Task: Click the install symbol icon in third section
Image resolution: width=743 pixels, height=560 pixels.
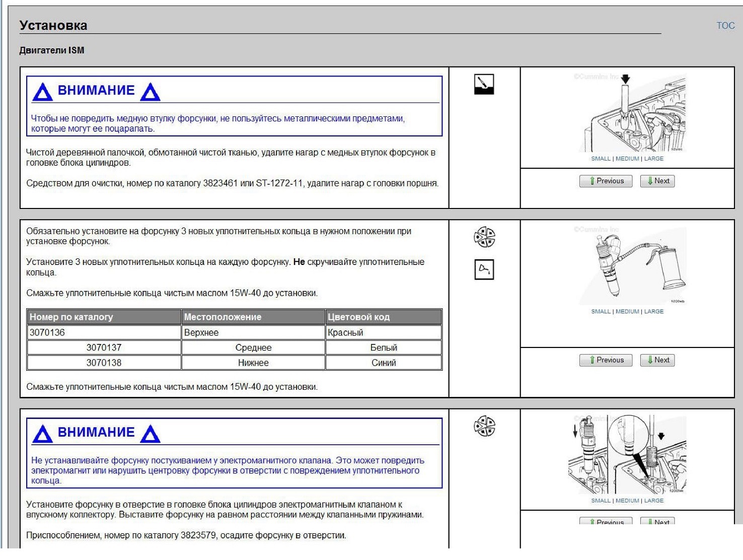Action: point(484,426)
